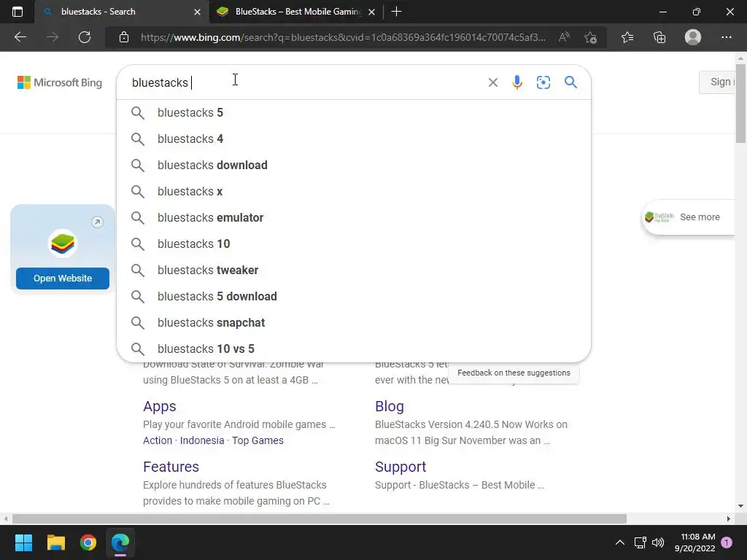Select suggestion "bluestacks 4"
The width and height of the screenshot is (747, 560).
click(x=354, y=139)
